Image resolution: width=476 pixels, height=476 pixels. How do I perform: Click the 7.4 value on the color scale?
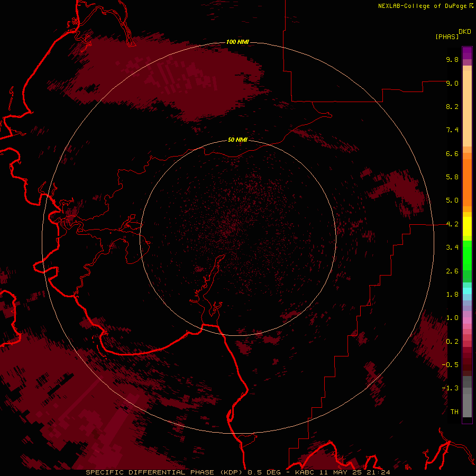point(452,130)
